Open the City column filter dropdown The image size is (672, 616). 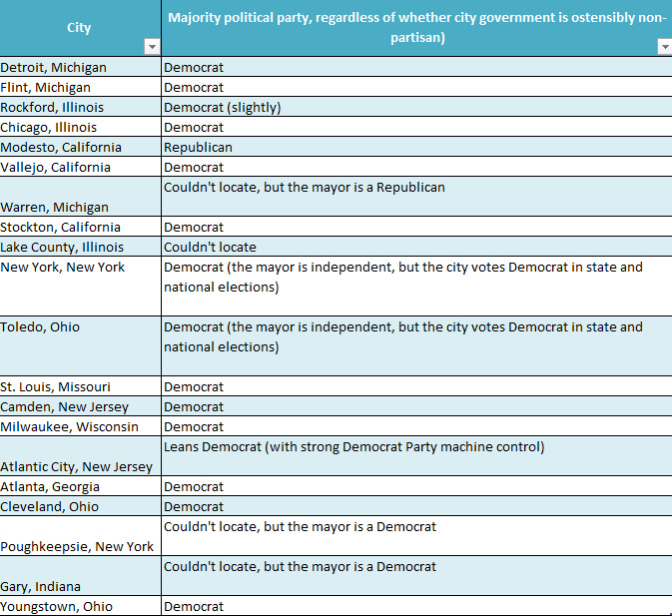tap(152, 47)
